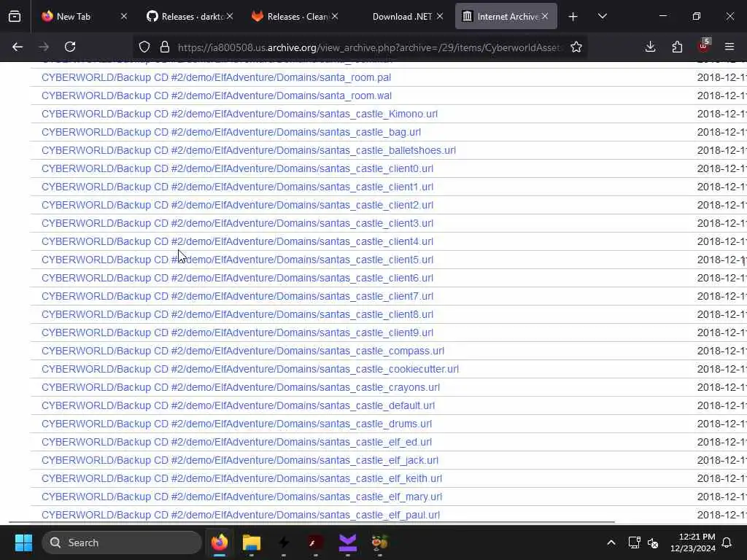This screenshot has width=747, height=560.
Task: Open santas_castle_client1.url link
Action: (x=237, y=187)
